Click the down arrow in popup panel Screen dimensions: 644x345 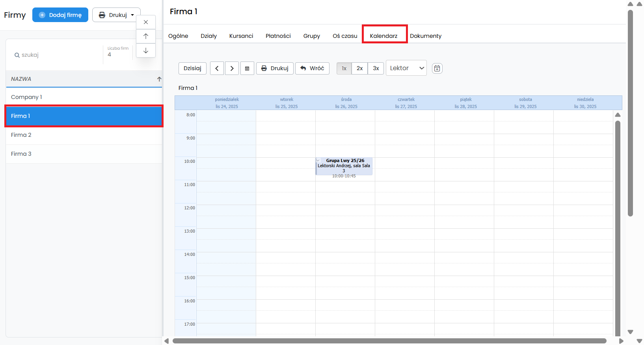tap(146, 50)
